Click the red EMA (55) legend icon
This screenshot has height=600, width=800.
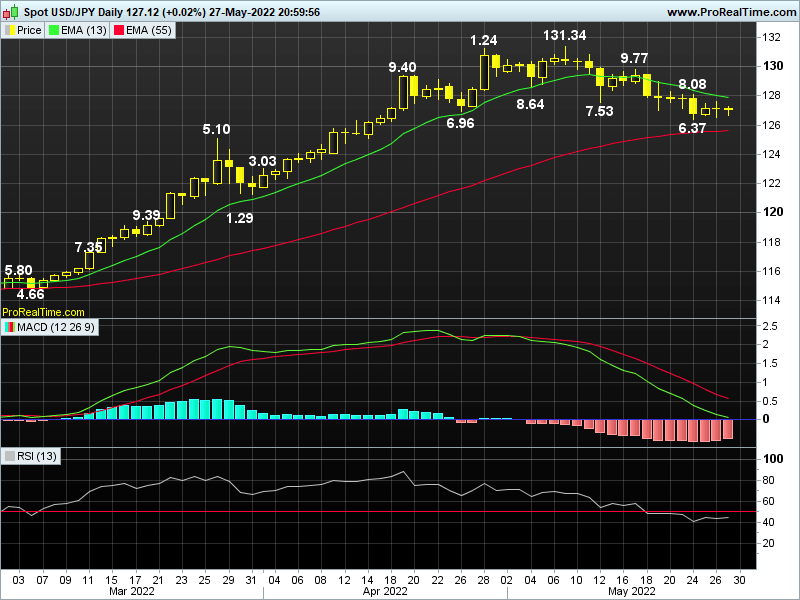click(117, 29)
